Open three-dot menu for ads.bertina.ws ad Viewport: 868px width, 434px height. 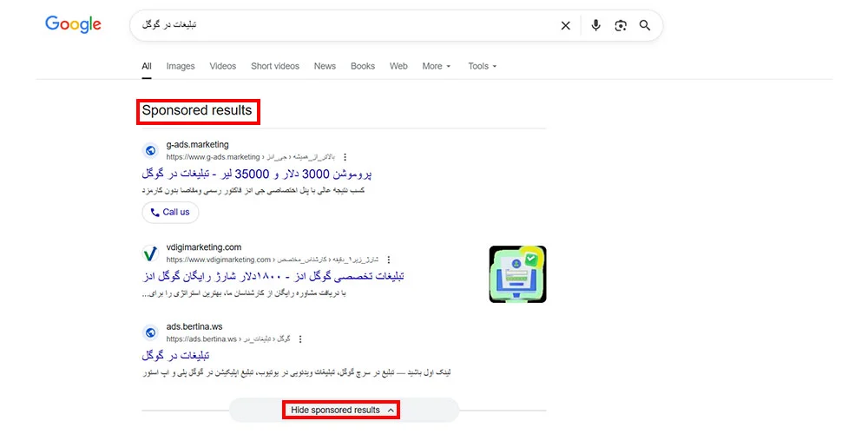tap(300, 339)
